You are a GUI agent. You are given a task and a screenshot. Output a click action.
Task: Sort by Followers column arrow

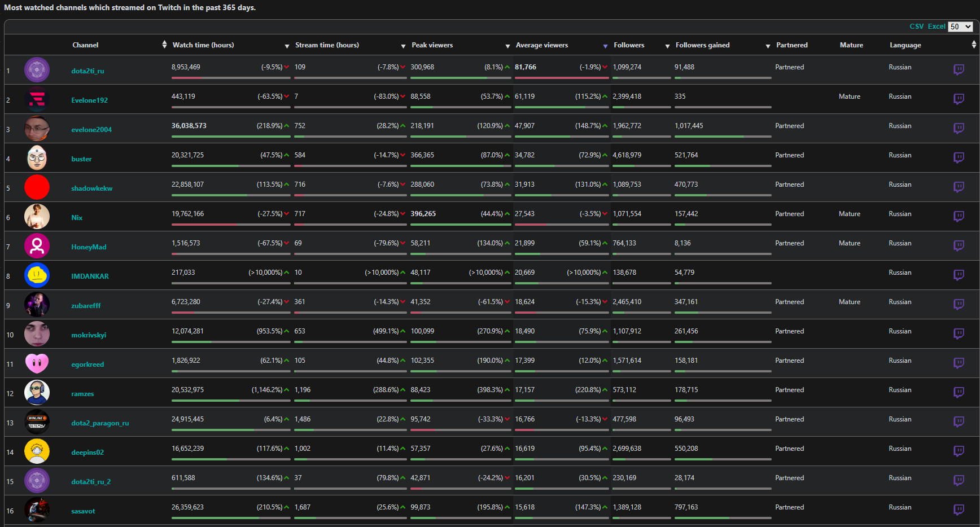pos(667,46)
